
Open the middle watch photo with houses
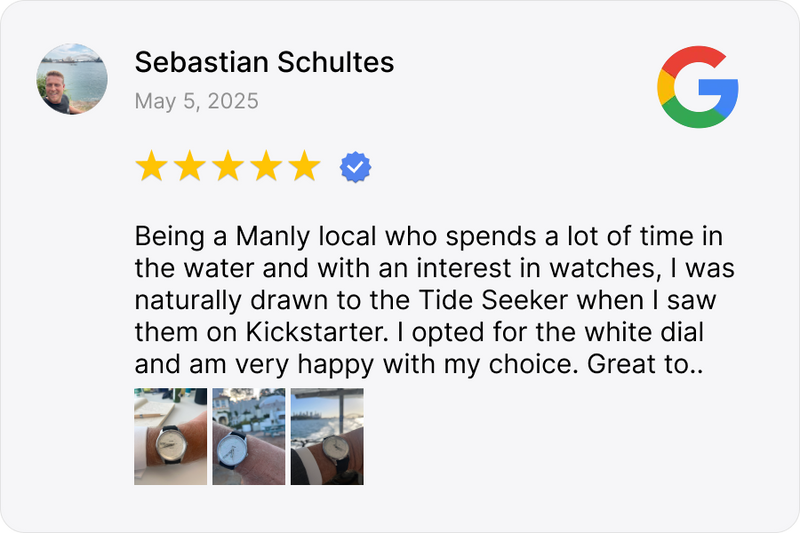click(x=249, y=437)
